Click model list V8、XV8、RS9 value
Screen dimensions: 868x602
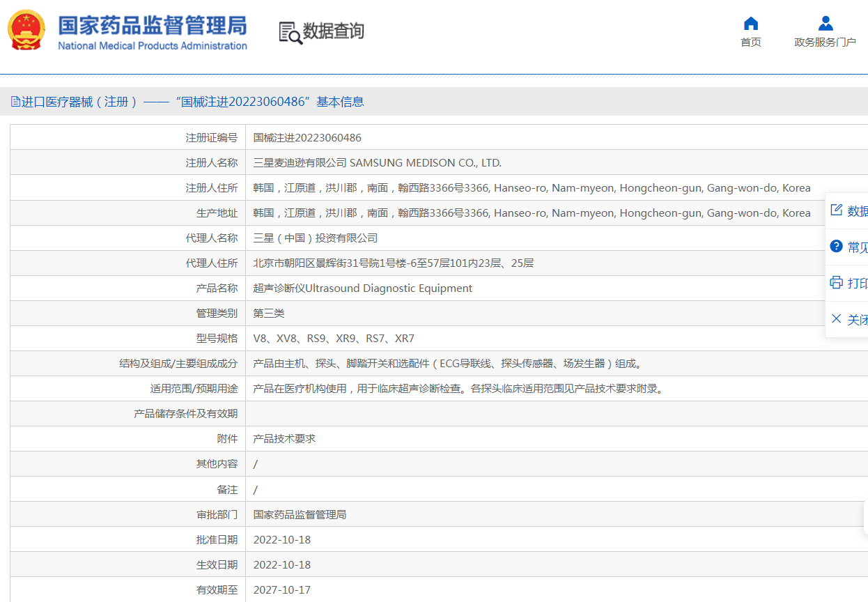(x=334, y=339)
